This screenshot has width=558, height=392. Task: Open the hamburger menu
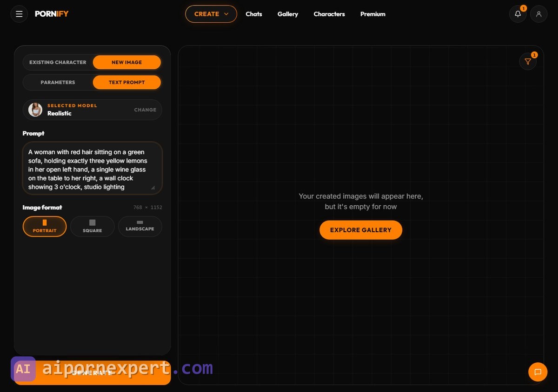(x=19, y=14)
